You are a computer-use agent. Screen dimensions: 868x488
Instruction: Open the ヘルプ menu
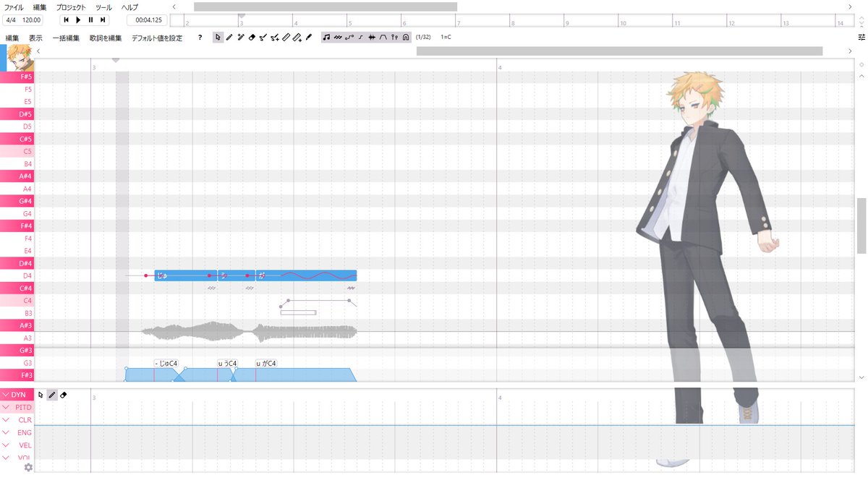129,7
